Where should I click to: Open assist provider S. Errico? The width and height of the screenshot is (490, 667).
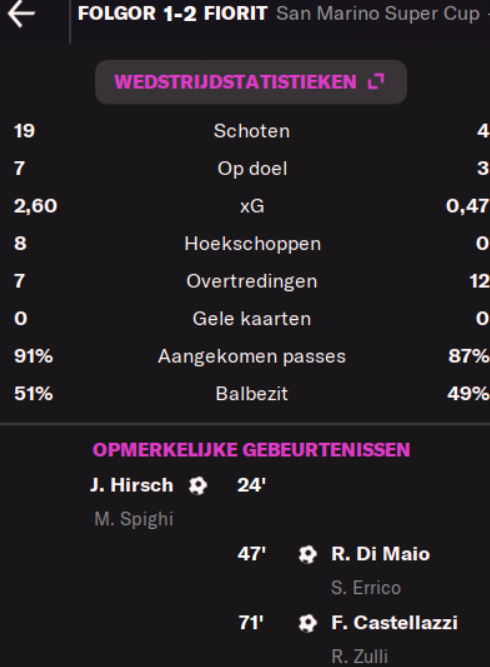point(366,588)
